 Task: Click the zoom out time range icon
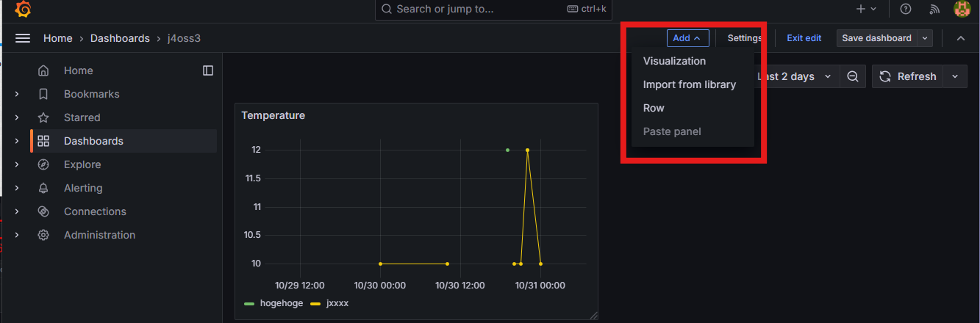pyautogui.click(x=852, y=76)
